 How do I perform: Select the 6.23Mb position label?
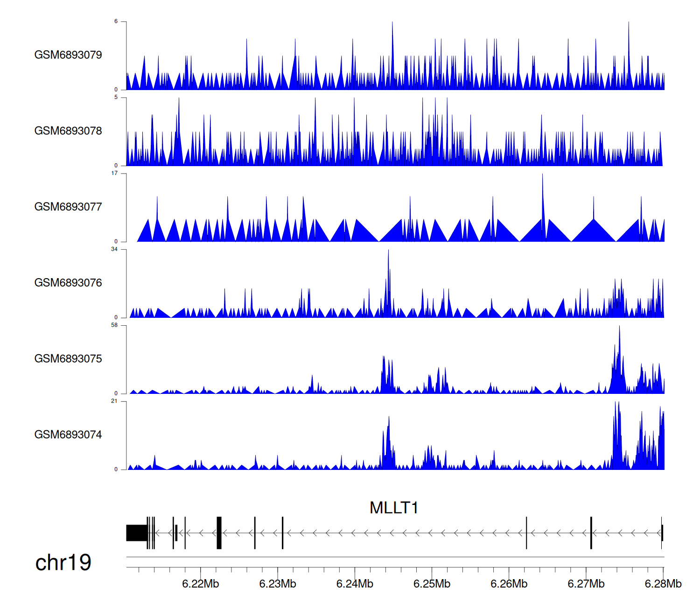[278, 584]
